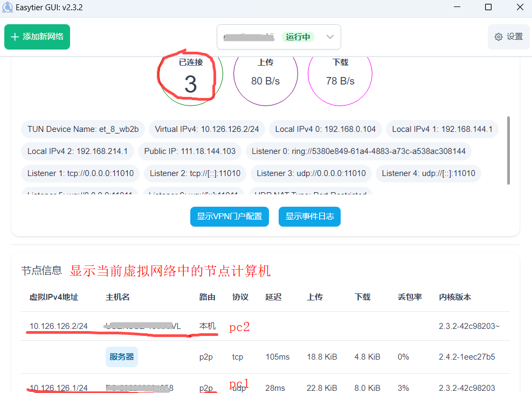Click tcp protocol cell of server row
Screen dimensions: 532x393
238,357
